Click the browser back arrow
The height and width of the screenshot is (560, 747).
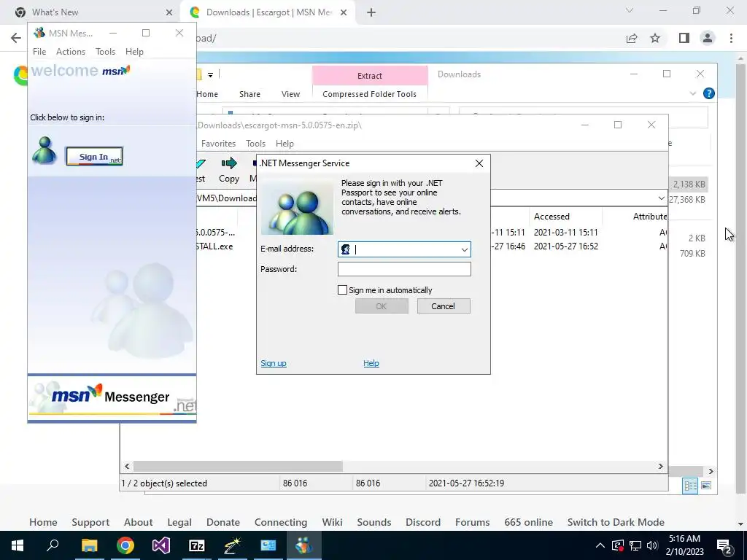pos(16,38)
